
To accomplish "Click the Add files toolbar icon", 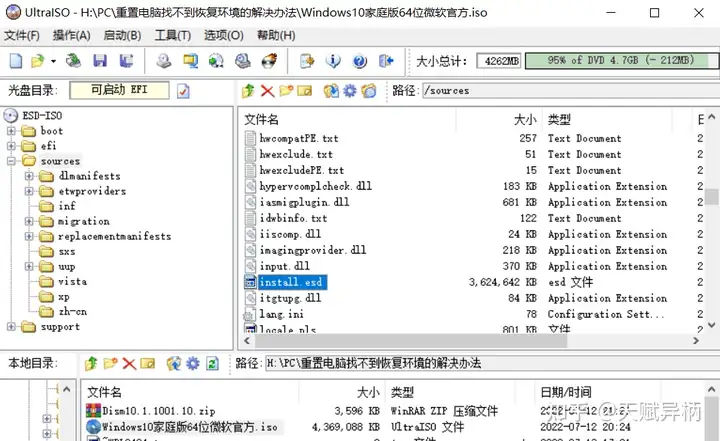I will click(x=307, y=61).
